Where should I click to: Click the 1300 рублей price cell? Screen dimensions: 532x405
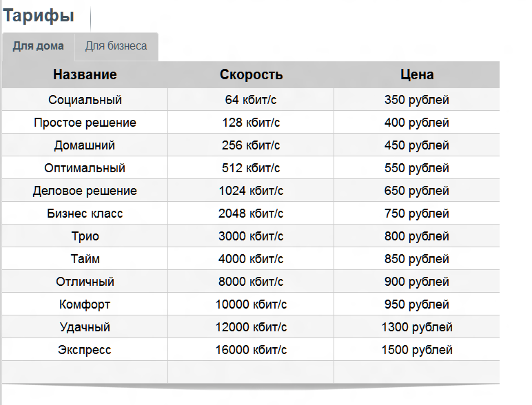tap(417, 327)
